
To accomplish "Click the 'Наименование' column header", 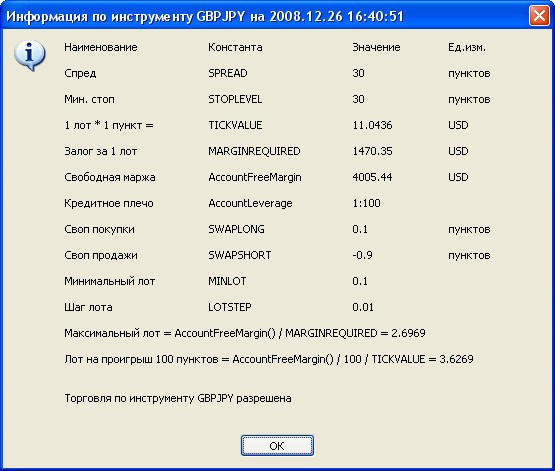I will click(101, 47).
